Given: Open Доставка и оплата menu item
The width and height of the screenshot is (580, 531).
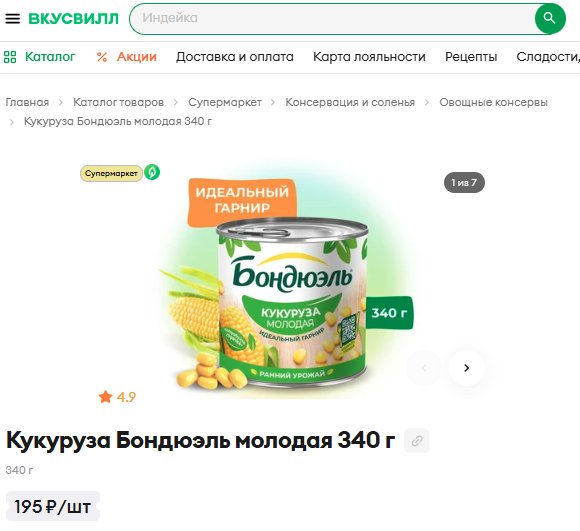Looking at the screenshot, I should pyautogui.click(x=235, y=57).
